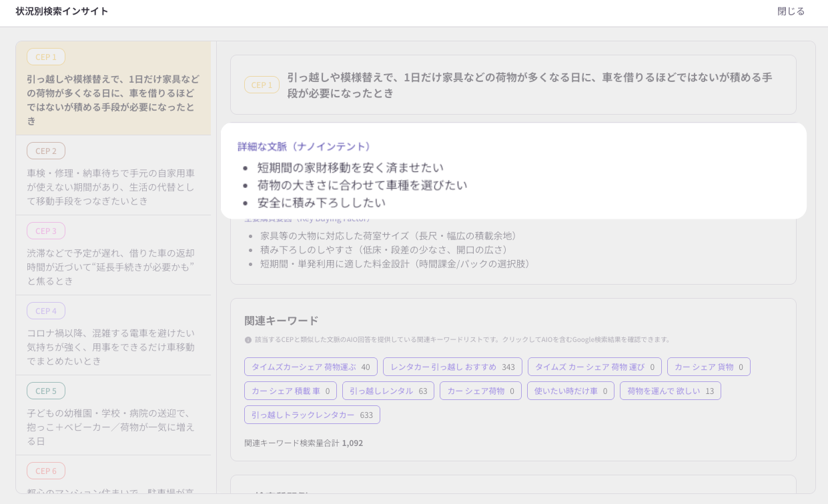This screenshot has width=828, height=504.
Task: Click bullet 短期間・単発利用に適した料金設計
Action: click(397, 263)
